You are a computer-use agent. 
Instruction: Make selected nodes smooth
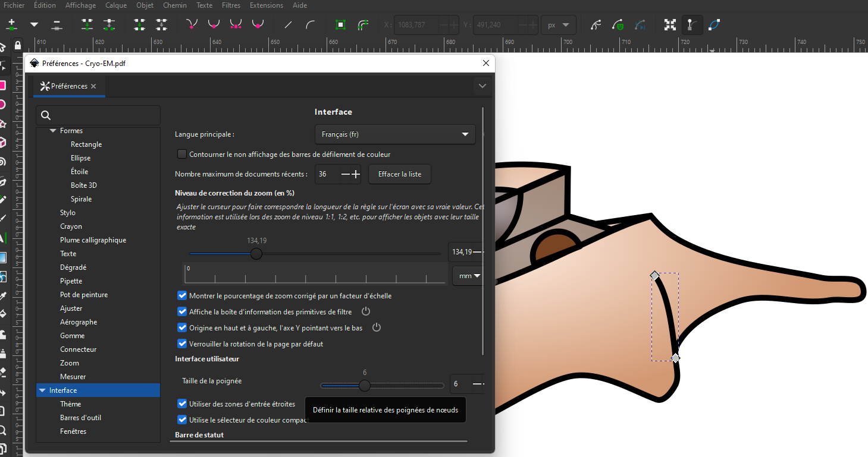click(x=214, y=24)
